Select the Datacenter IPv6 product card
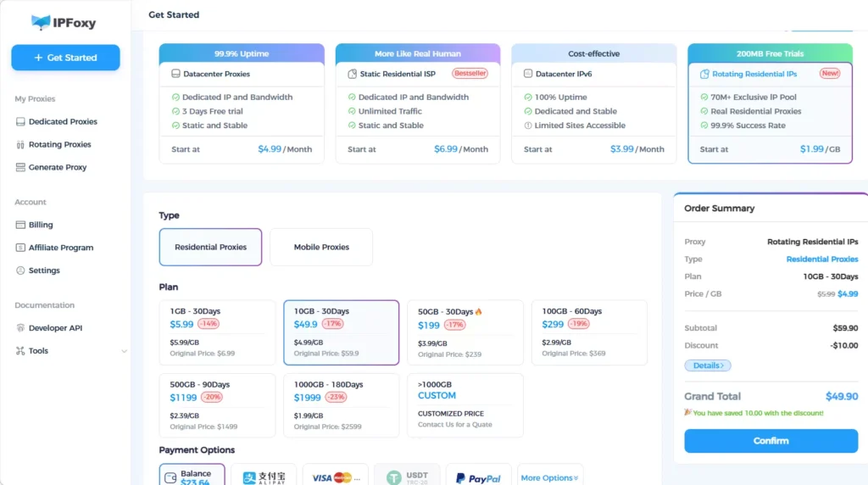Image resolution: width=868 pixels, height=485 pixels. [x=593, y=103]
